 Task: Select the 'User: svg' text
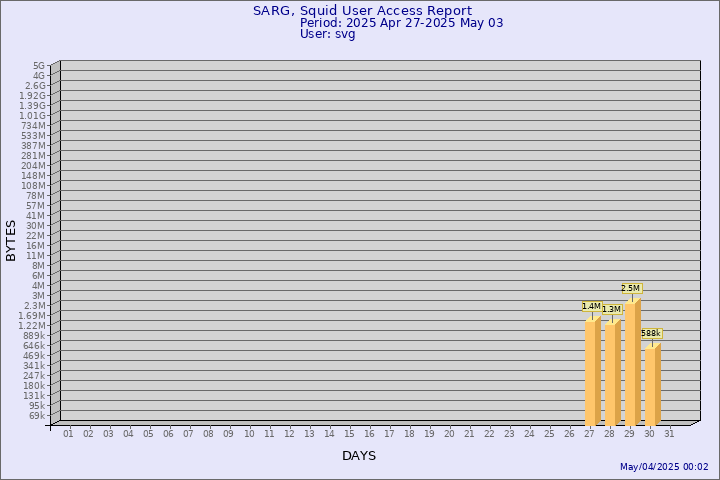coord(327,34)
